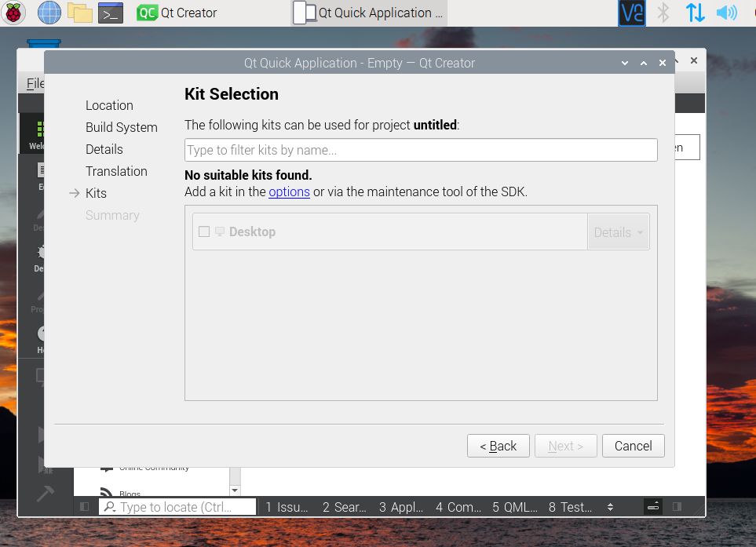Launch the web browser globe icon
Screen dimensions: 756x547
[49, 13]
